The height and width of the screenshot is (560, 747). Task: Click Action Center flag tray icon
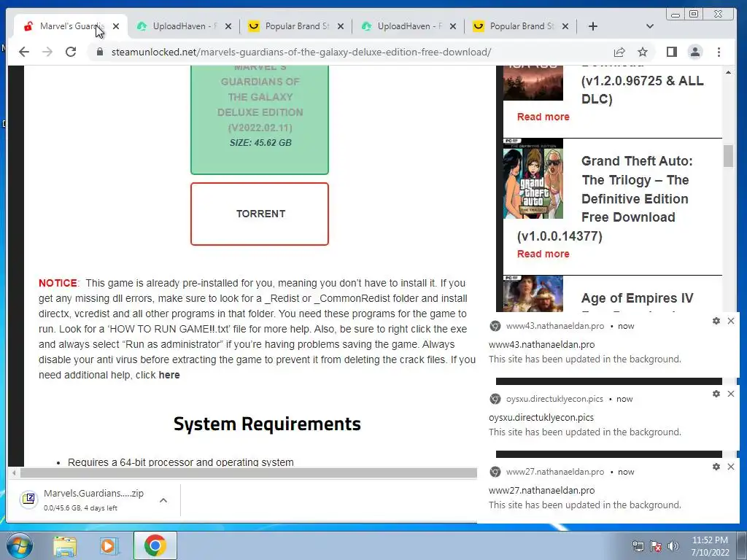(656, 546)
